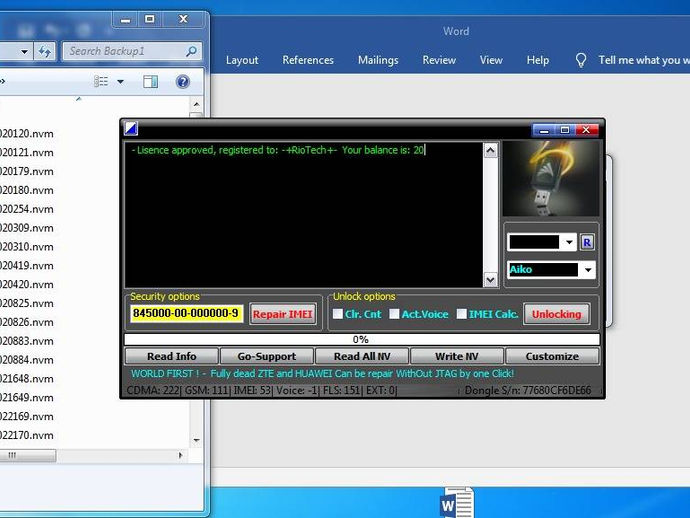This screenshot has width=690, height=518.
Task: Select file ending 20254.nvm
Action: pos(27,209)
